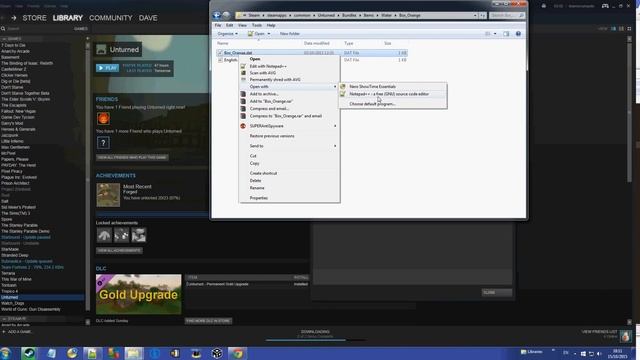Click the Nero ShowTime Essentials icon
This screenshot has height=360, width=640.
343,87
